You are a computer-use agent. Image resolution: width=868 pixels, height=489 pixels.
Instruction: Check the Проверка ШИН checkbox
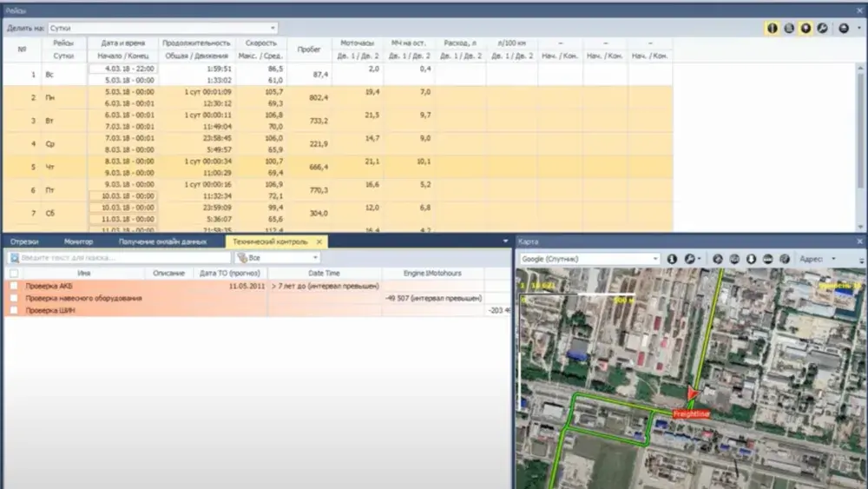[x=14, y=310]
